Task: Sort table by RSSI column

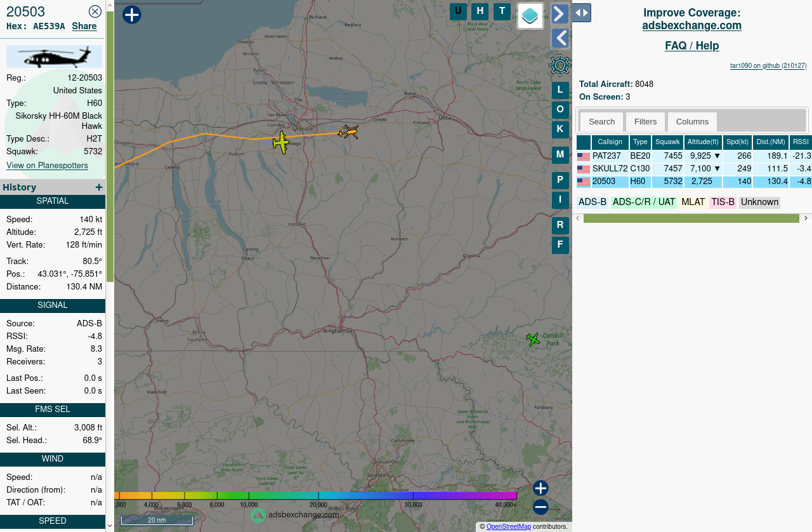Action: pyautogui.click(x=801, y=142)
